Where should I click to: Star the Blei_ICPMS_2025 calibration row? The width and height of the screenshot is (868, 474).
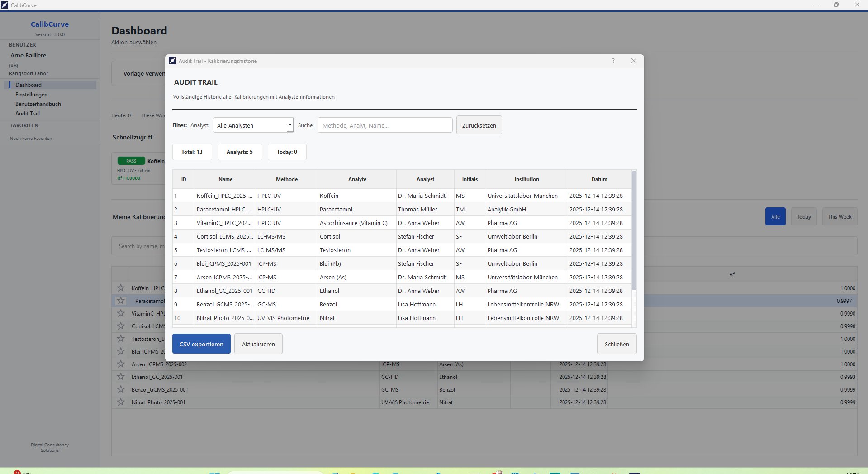(120, 351)
